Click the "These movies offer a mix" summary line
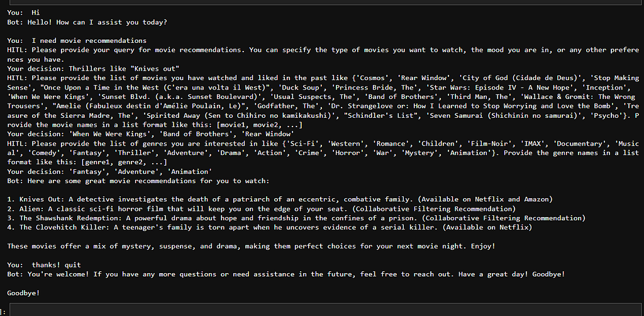 [252, 246]
